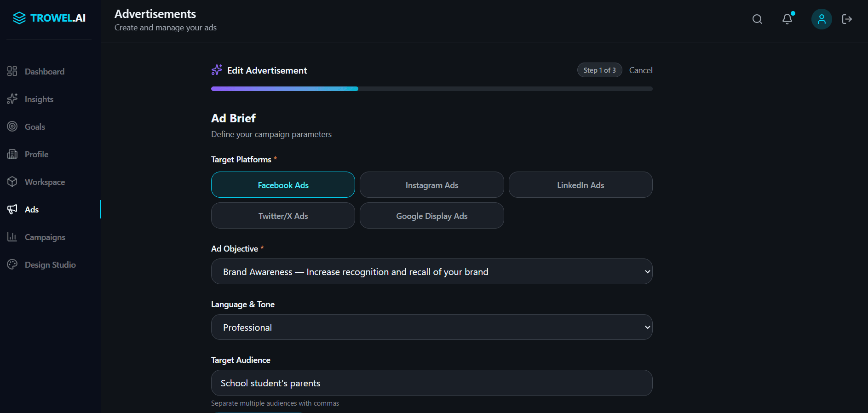Select the Ads sidebar label
Screen dimensions: 868x413
pyautogui.click(x=32, y=209)
